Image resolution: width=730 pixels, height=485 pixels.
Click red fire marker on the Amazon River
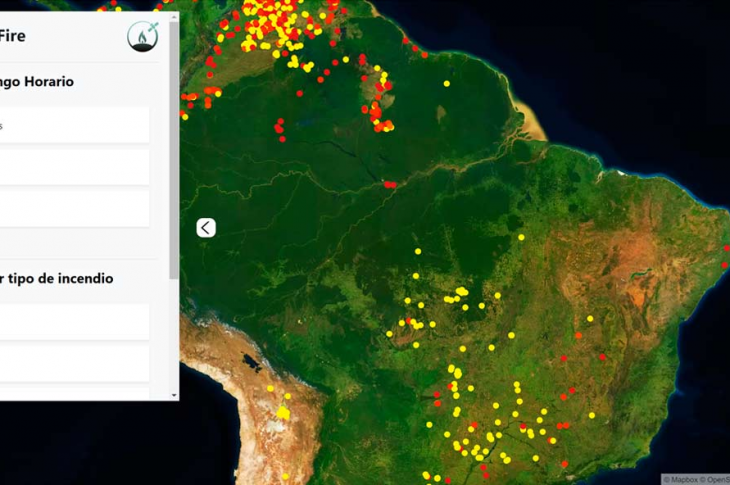pos(389,184)
